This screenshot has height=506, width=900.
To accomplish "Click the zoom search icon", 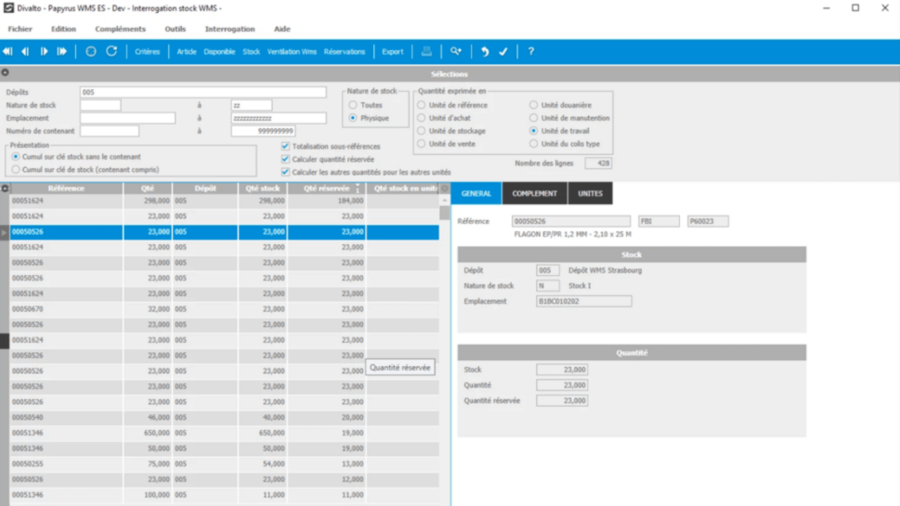I will pos(456,52).
